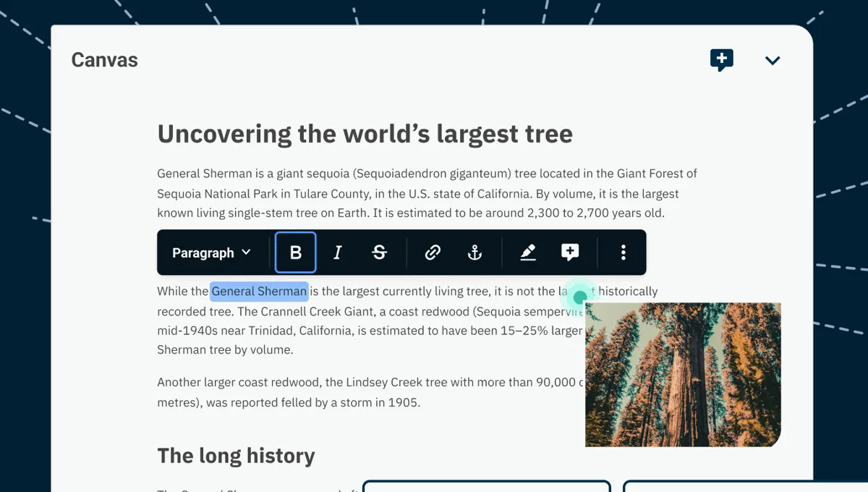Screen dimensions: 868x492
Task: Insert a link using the chain icon
Action: (x=433, y=253)
